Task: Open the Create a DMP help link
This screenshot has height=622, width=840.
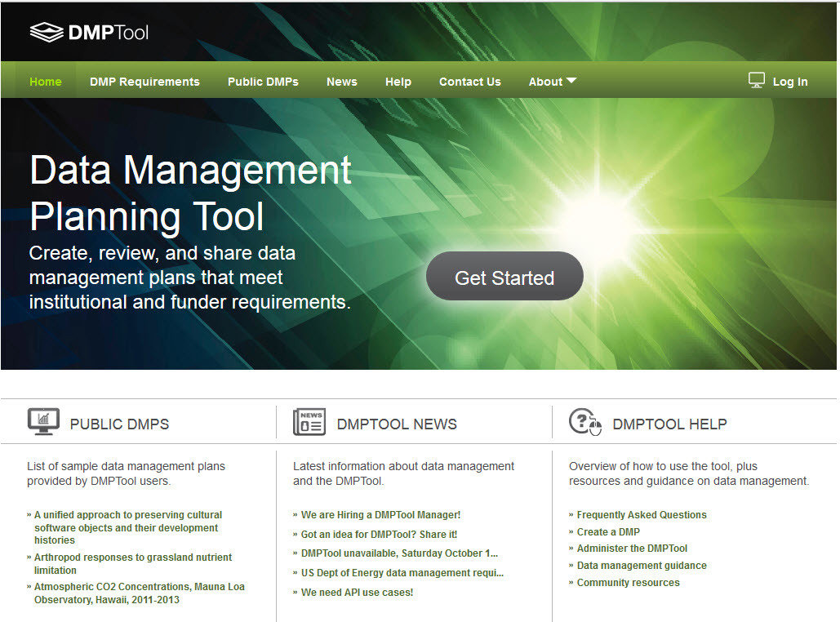Action: point(608,532)
